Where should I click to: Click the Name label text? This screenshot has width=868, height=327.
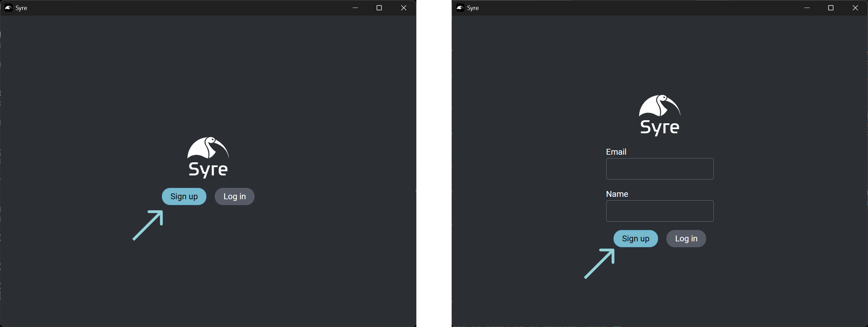617,194
